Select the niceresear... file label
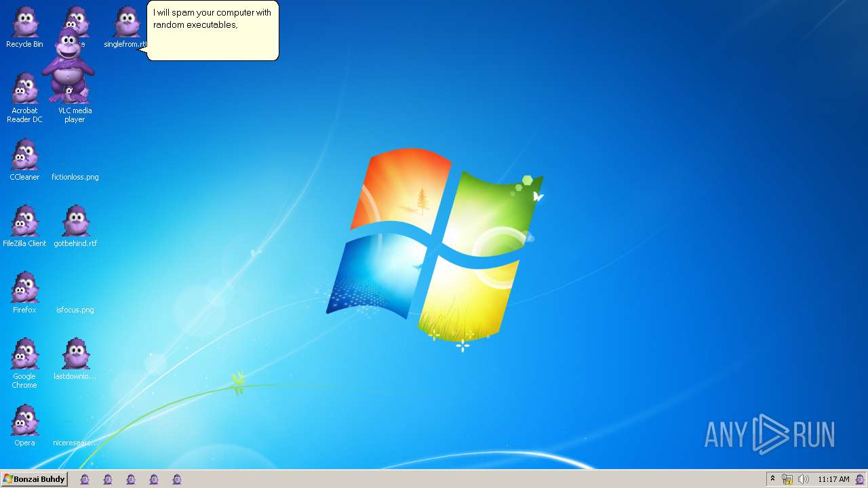Image resolution: width=868 pixels, height=488 pixels. pyautogui.click(x=75, y=443)
